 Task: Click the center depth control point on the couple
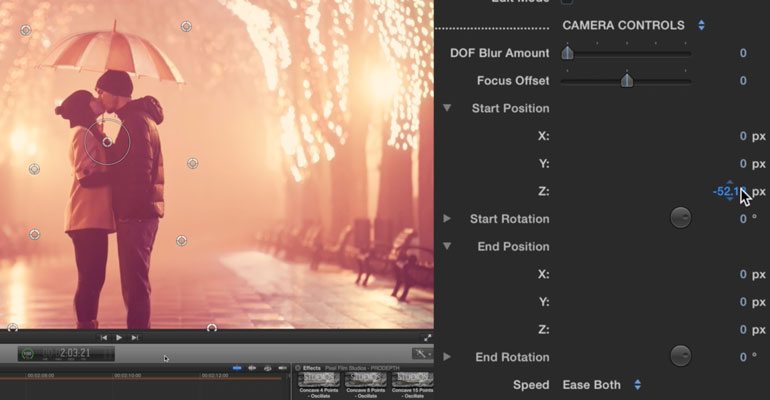click(107, 142)
